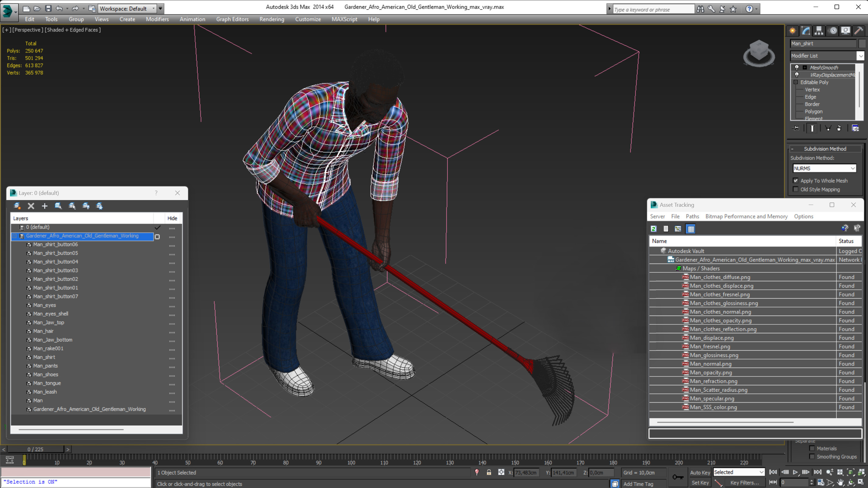Toggle MeshSmooth modifier lightbulb on/off
This screenshot has height=488, width=868.
[797, 67]
